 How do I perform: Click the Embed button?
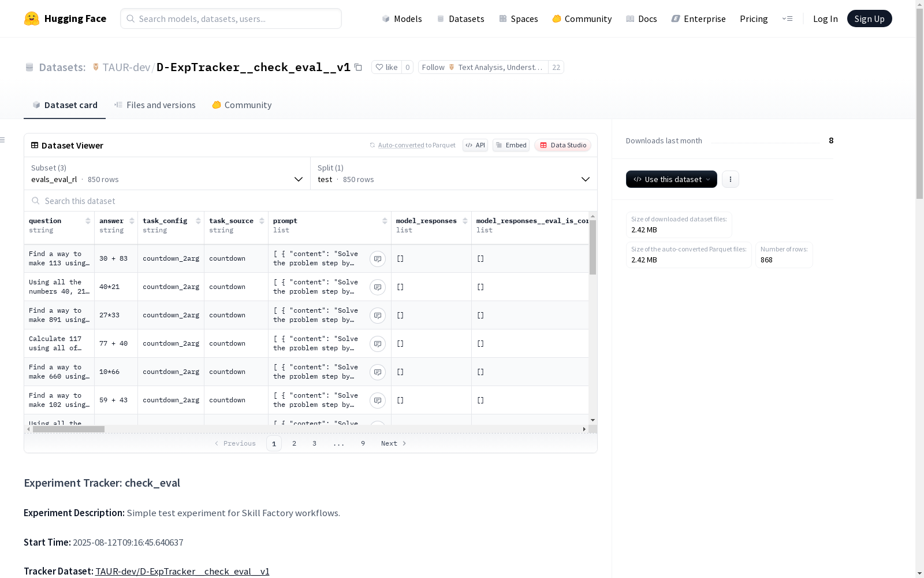[511, 145]
